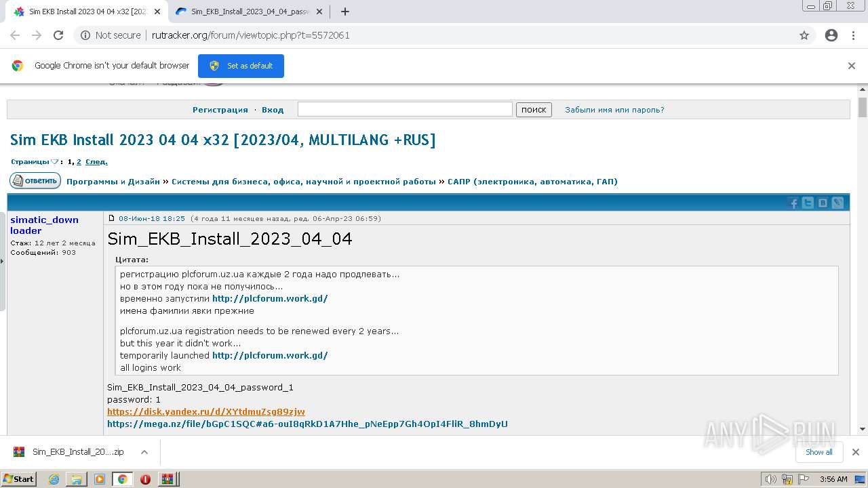View site info for Not secure warning

tap(111, 35)
